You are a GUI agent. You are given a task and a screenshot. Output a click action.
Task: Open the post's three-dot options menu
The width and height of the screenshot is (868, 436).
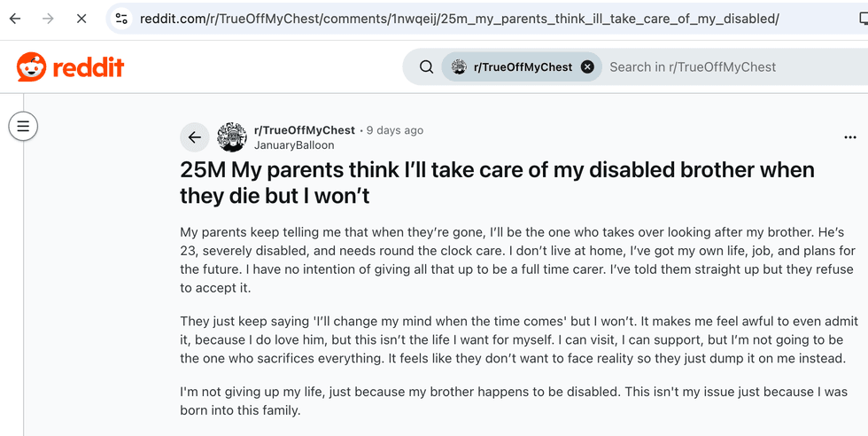click(x=850, y=137)
